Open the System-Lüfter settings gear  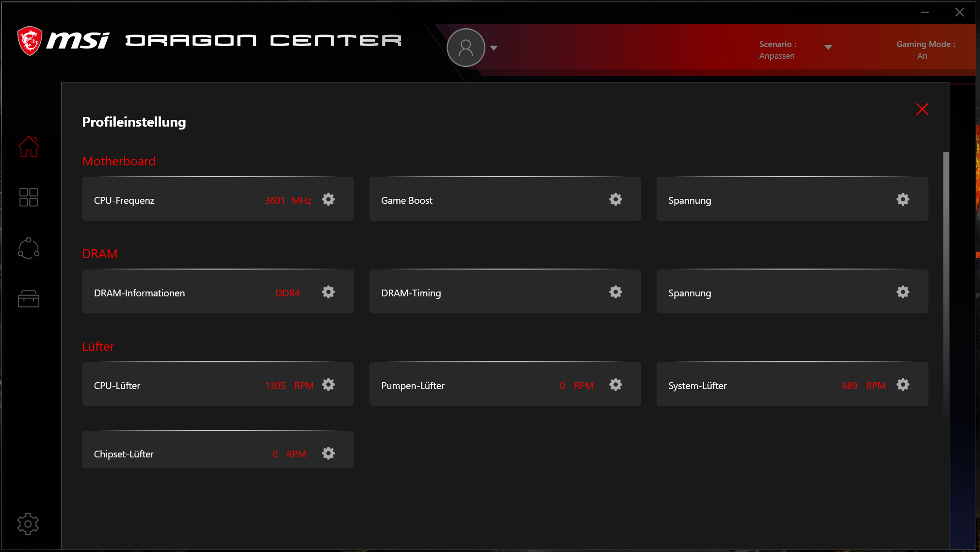[x=902, y=385]
